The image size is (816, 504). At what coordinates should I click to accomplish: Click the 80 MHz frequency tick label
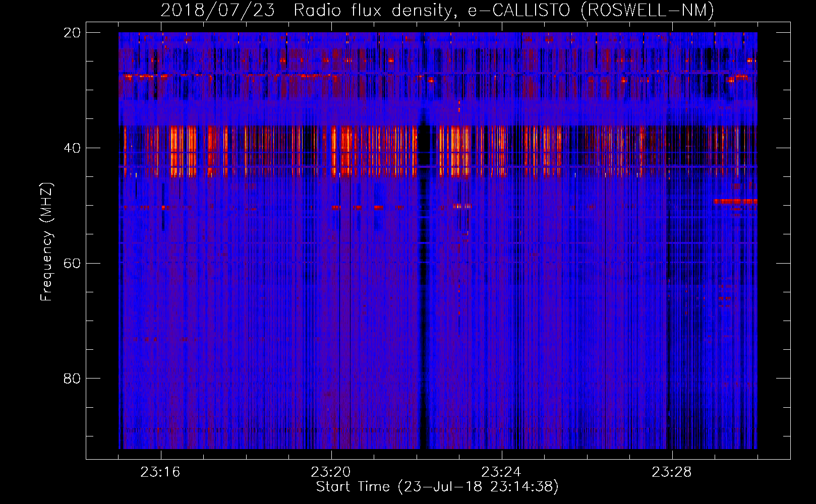72,379
